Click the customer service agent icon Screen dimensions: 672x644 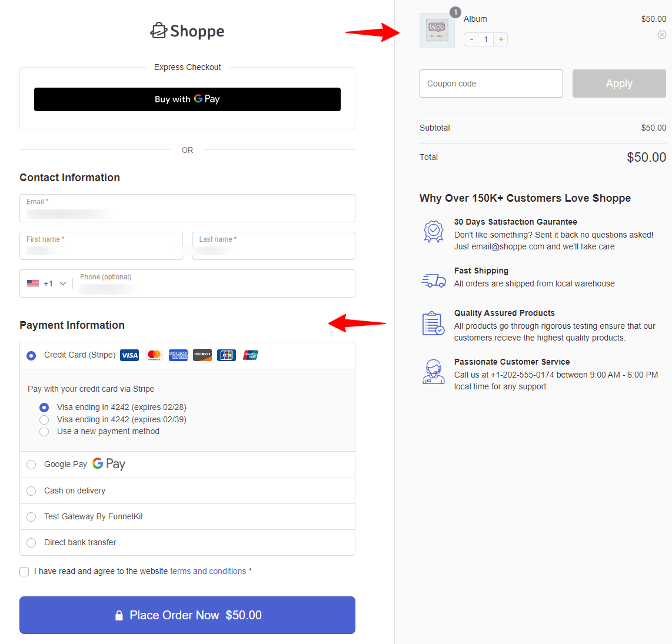point(434,372)
